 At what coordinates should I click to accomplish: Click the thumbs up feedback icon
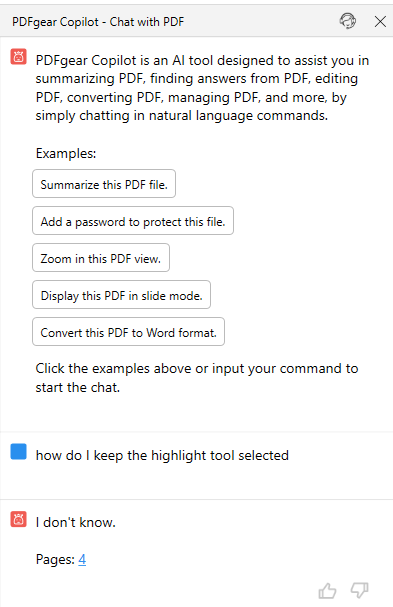click(x=327, y=591)
